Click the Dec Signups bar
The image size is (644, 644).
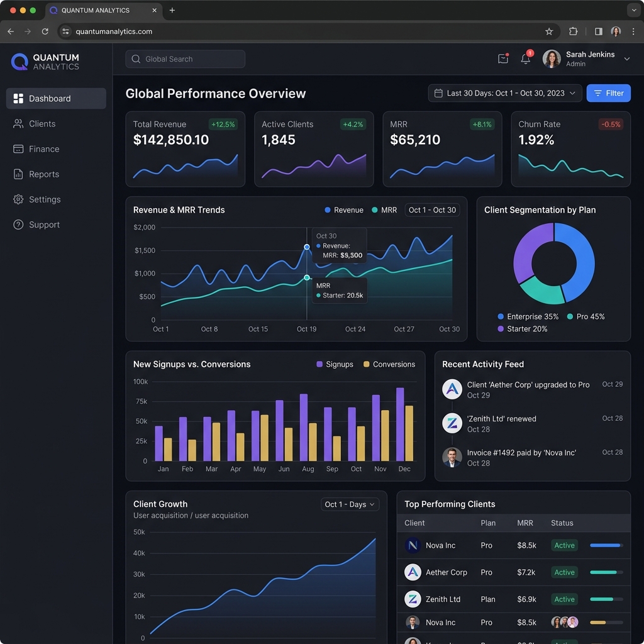tap(399, 425)
